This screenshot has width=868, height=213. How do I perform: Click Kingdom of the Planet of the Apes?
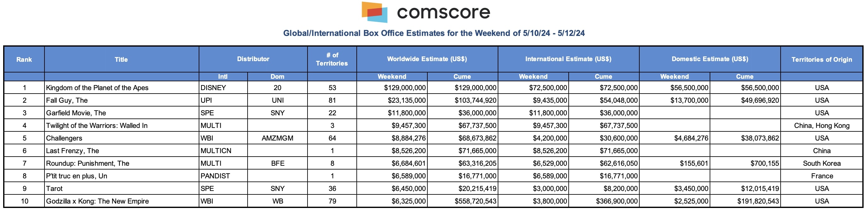(97, 88)
